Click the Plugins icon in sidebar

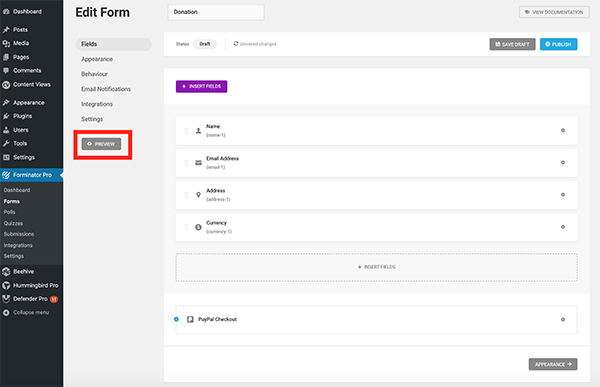[x=6, y=116]
